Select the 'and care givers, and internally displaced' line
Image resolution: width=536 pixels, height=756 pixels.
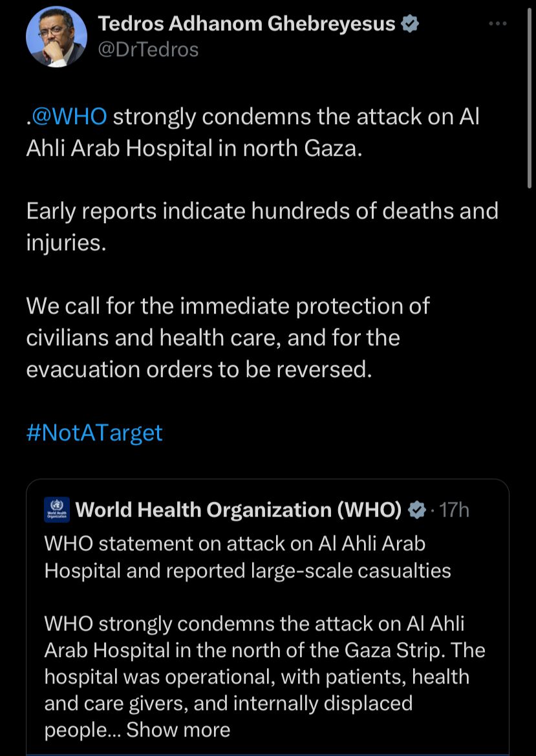click(228, 702)
